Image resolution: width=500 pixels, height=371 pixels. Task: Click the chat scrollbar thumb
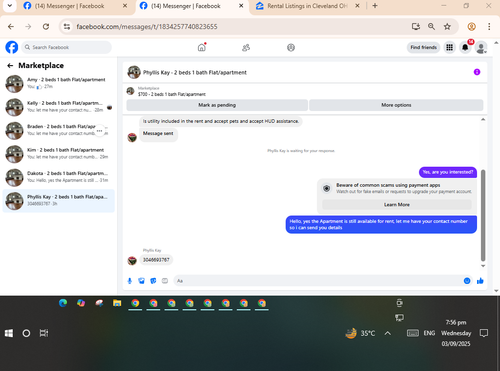coord(483,215)
